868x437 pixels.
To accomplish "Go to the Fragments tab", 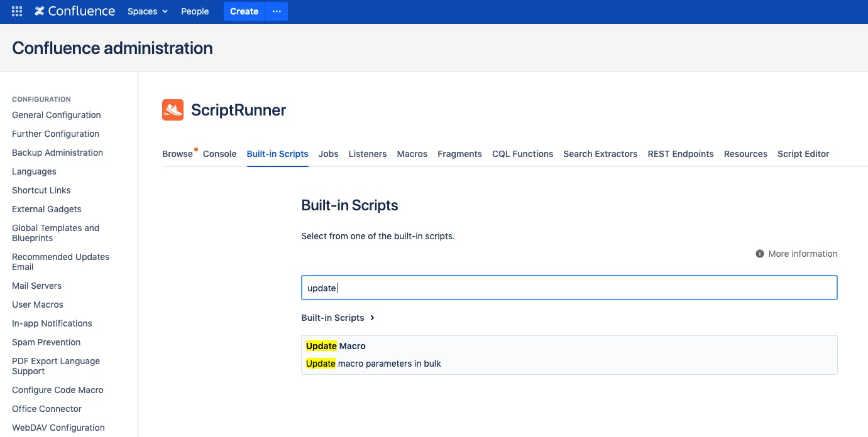I will click(x=460, y=154).
